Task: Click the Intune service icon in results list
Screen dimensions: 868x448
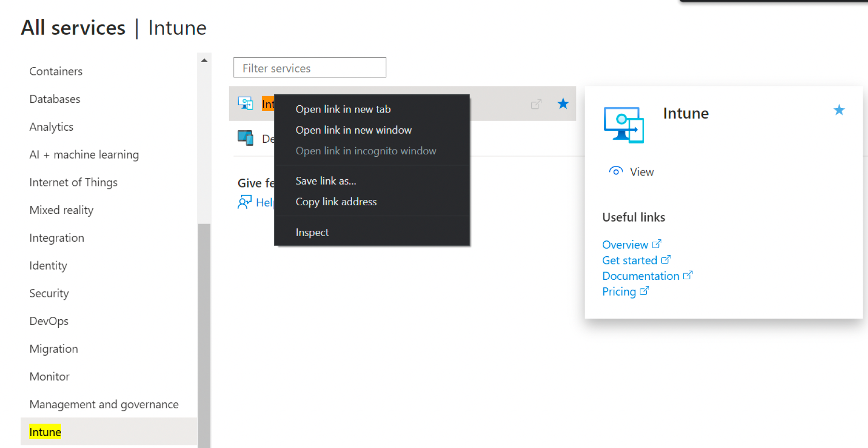Action: pos(245,103)
